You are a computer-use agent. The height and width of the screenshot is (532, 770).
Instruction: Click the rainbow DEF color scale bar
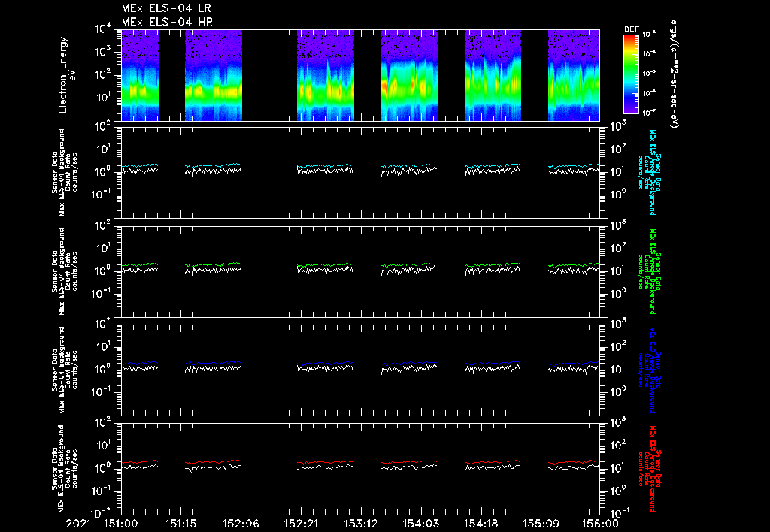[x=631, y=74]
